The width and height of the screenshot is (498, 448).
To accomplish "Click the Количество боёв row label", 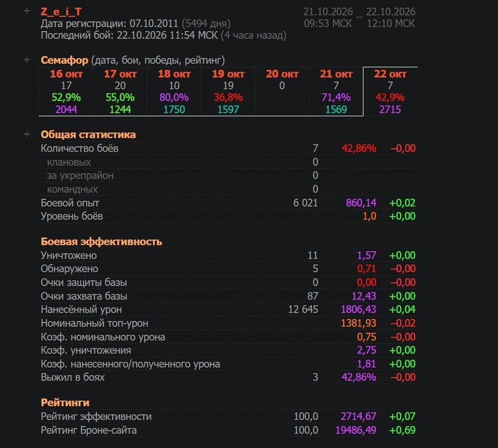I will click(80, 148).
